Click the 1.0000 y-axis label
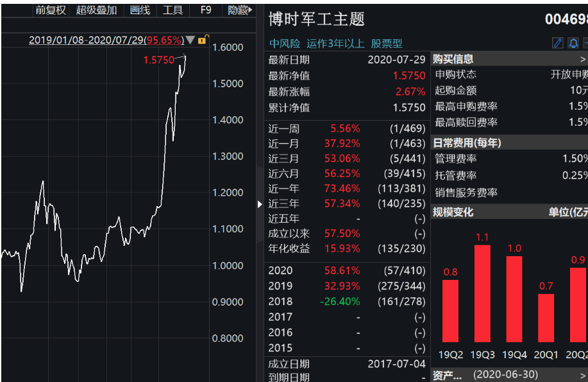Image resolution: width=588 pixels, height=382 pixels. click(x=228, y=266)
